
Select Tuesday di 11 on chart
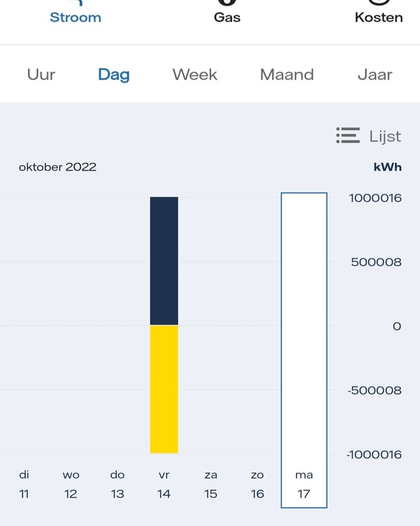pos(24,484)
